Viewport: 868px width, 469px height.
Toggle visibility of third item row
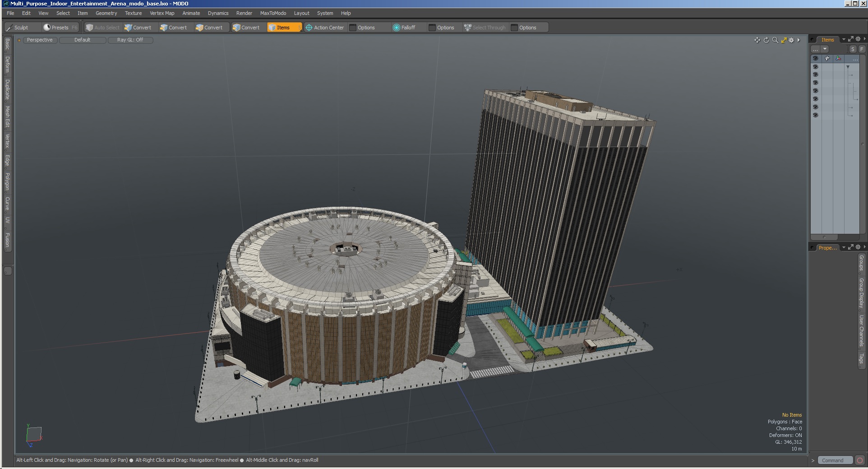[815, 83]
